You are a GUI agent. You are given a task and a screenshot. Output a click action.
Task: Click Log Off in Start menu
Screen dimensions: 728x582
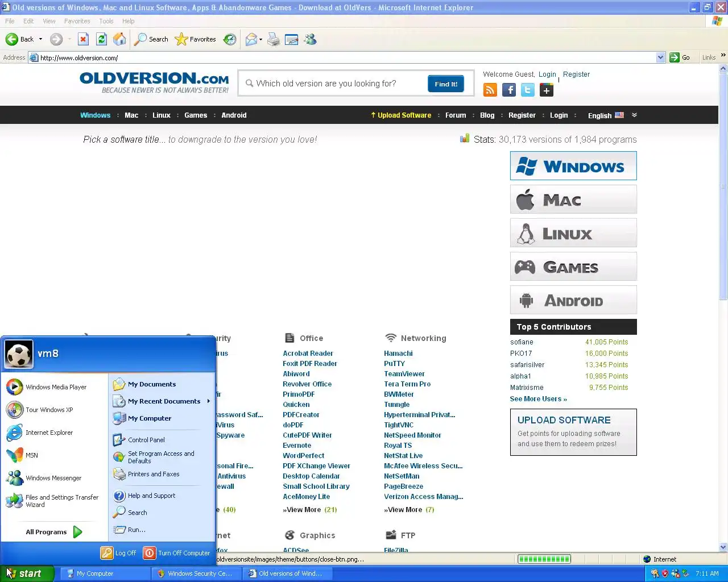point(119,553)
